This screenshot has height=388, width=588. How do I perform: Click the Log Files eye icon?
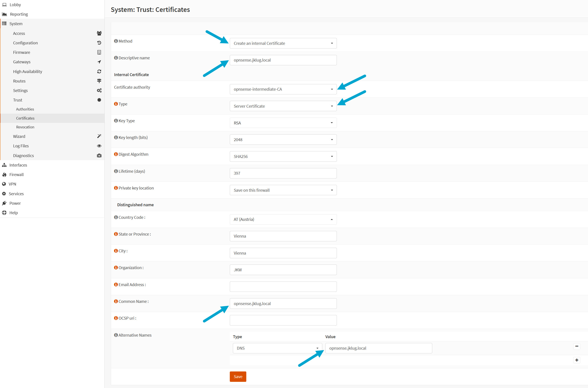99,146
